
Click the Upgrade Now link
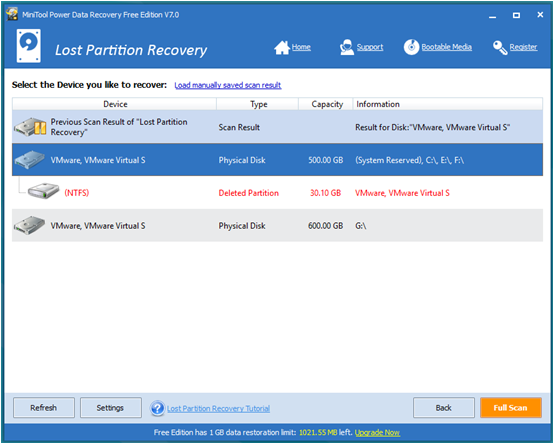coord(377,433)
